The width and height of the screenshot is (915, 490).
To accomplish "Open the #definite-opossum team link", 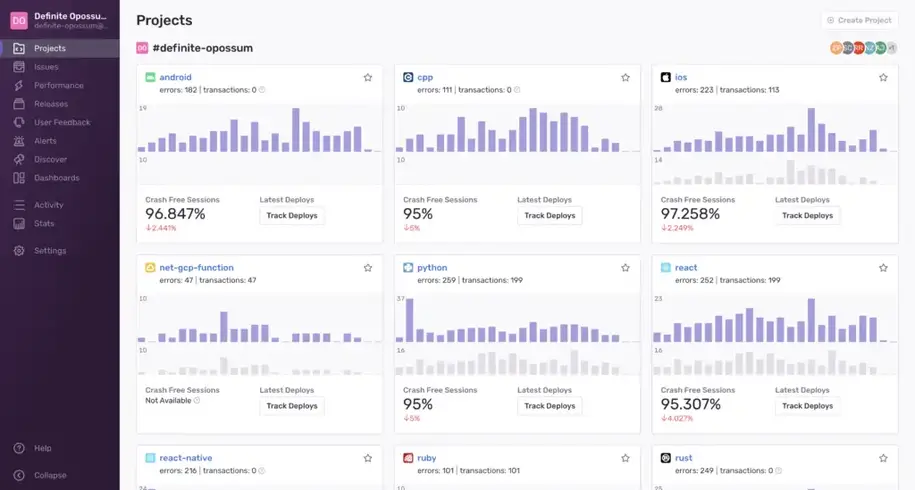I will point(202,48).
